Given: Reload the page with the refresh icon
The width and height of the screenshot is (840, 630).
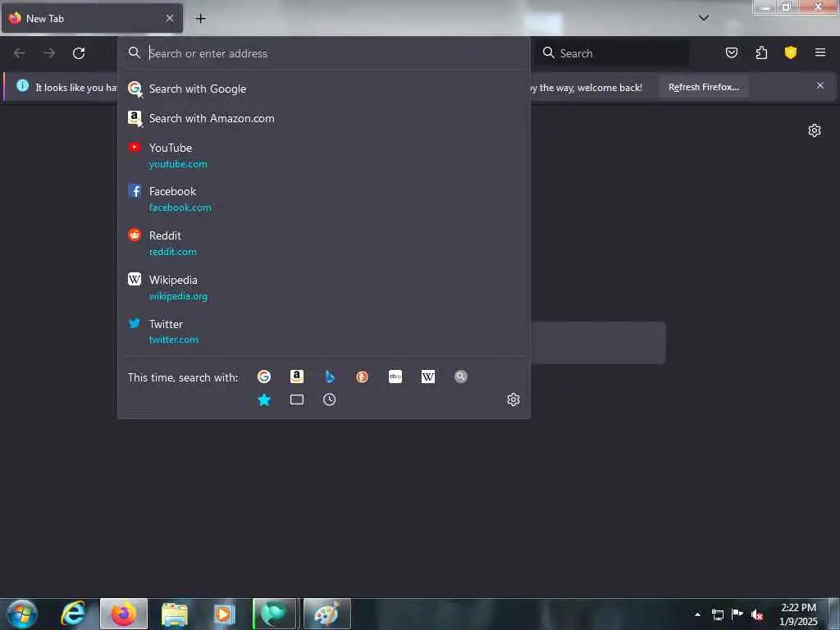Looking at the screenshot, I should click(79, 53).
